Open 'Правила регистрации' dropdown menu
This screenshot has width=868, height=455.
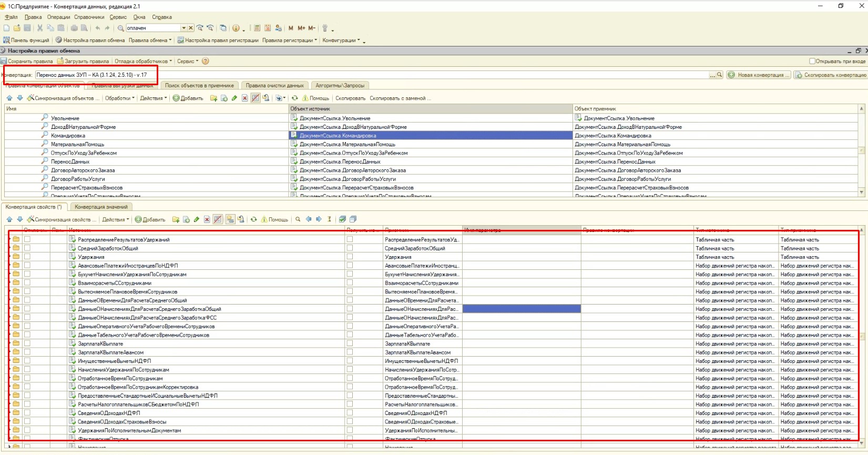click(290, 40)
